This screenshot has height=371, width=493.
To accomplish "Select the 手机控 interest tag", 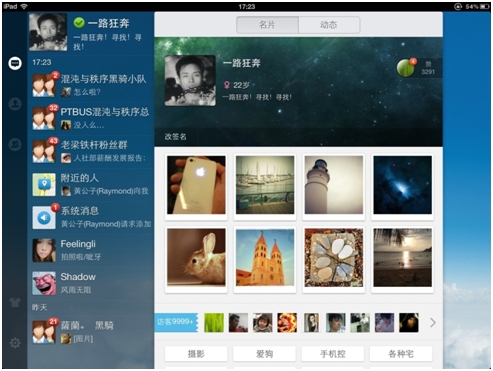I will coord(333,354).
